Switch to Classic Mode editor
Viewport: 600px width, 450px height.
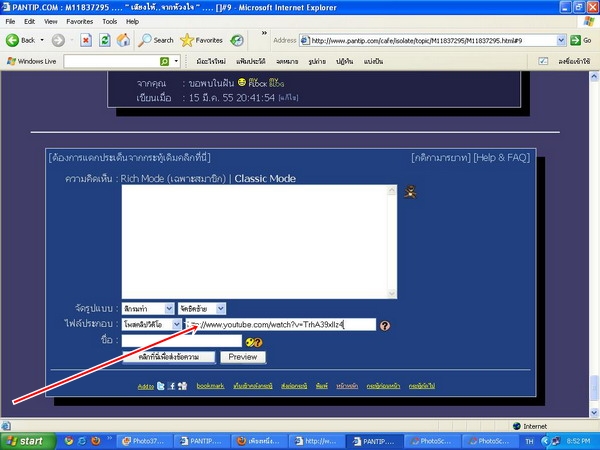(x=265, y=179)
